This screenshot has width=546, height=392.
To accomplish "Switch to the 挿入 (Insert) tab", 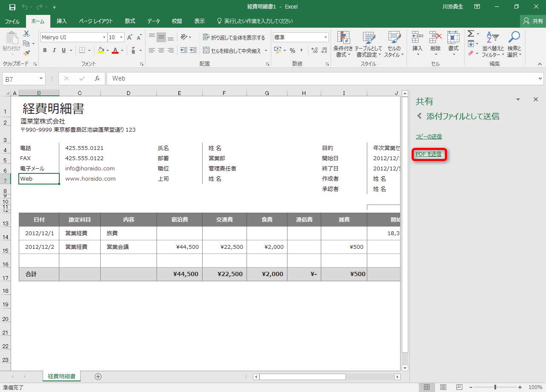I will tap(62, 21).
